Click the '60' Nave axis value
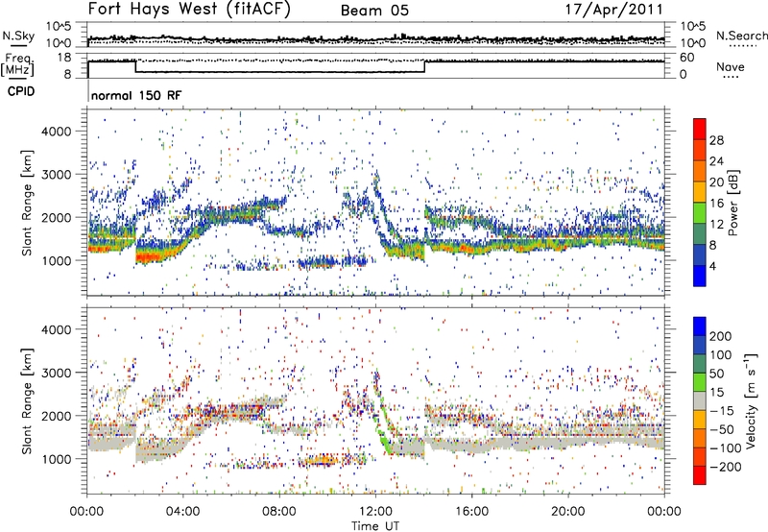 point(687,58)
